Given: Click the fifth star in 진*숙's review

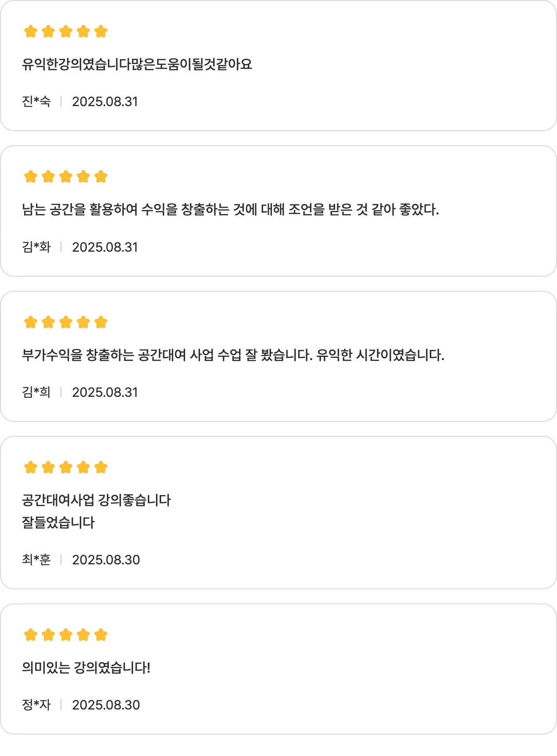Looking at the screenshot, I should [x=101, y=32].
